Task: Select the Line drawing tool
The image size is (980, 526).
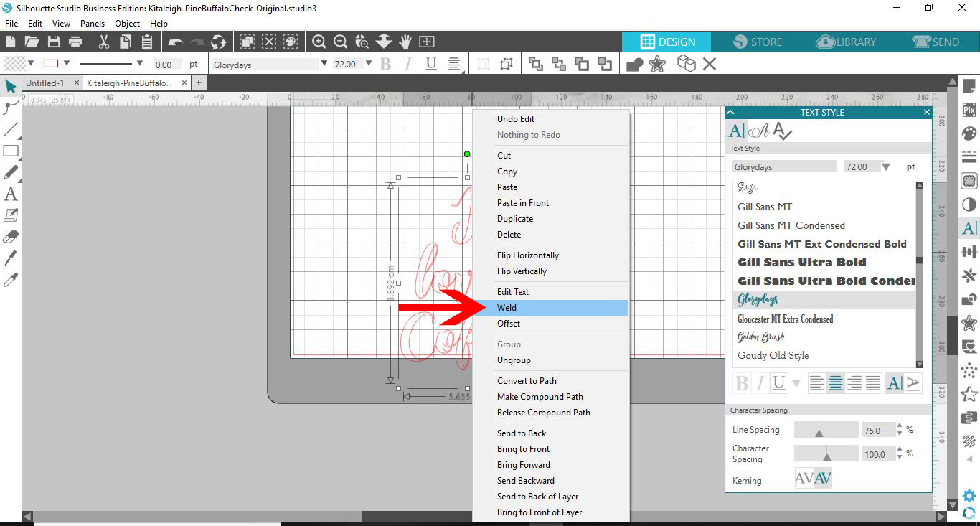Action: pos(11,130)
